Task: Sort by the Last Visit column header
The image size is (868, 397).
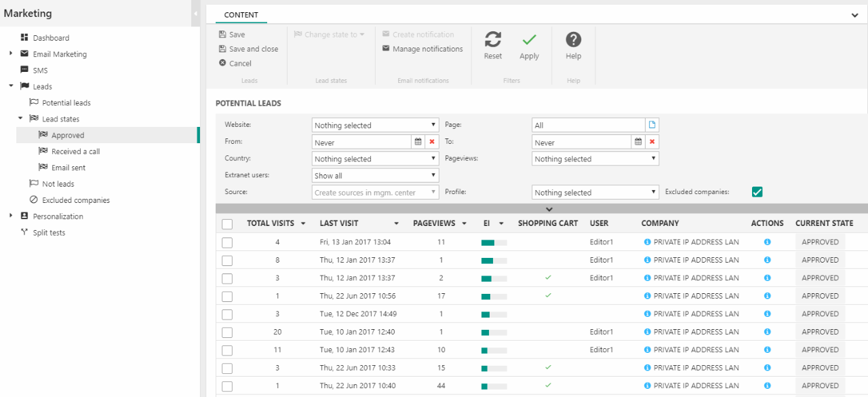Action: point(339,223)
